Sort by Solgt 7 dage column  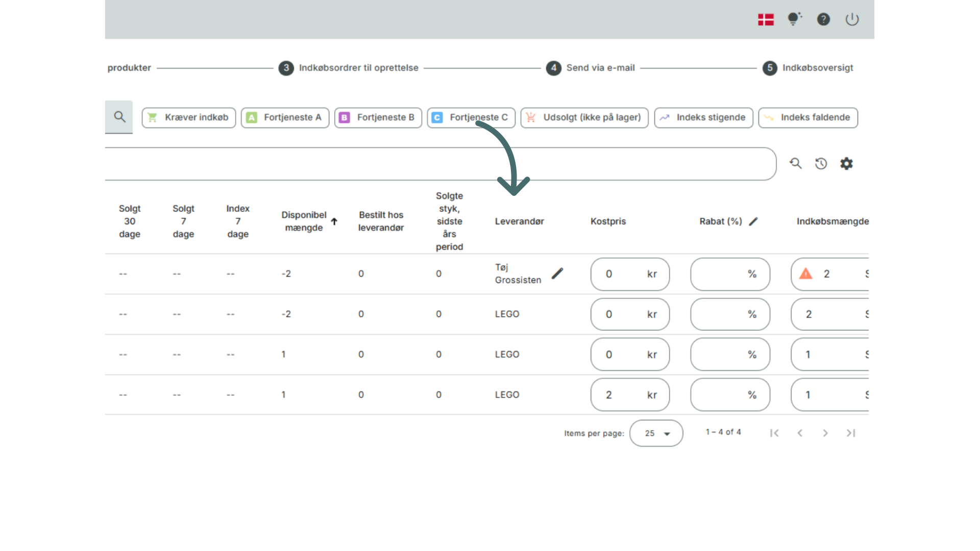tap(183, 221)
